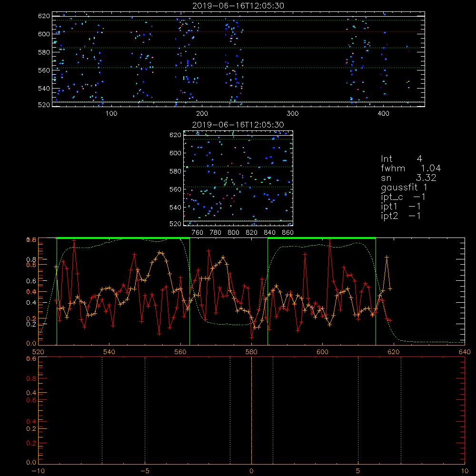Click the '640' x-axis label of profile plot
This screenshot has width=476, height=476.
(465, 352)
